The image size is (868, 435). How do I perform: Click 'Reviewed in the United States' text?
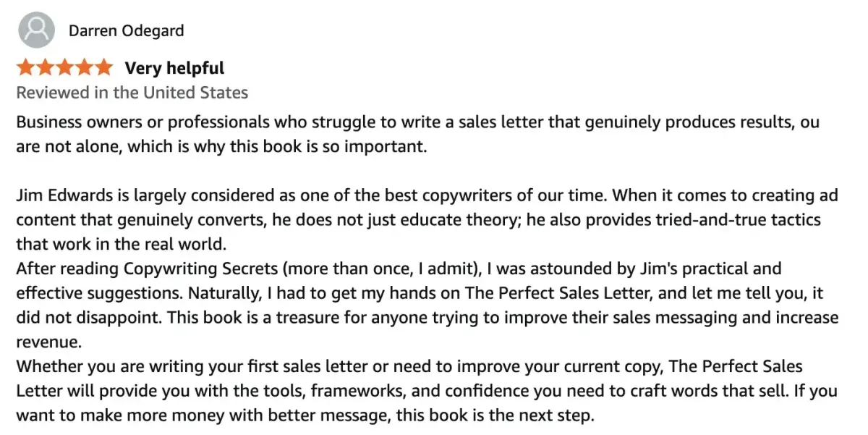pyautogui.click(x=132, y=93)
